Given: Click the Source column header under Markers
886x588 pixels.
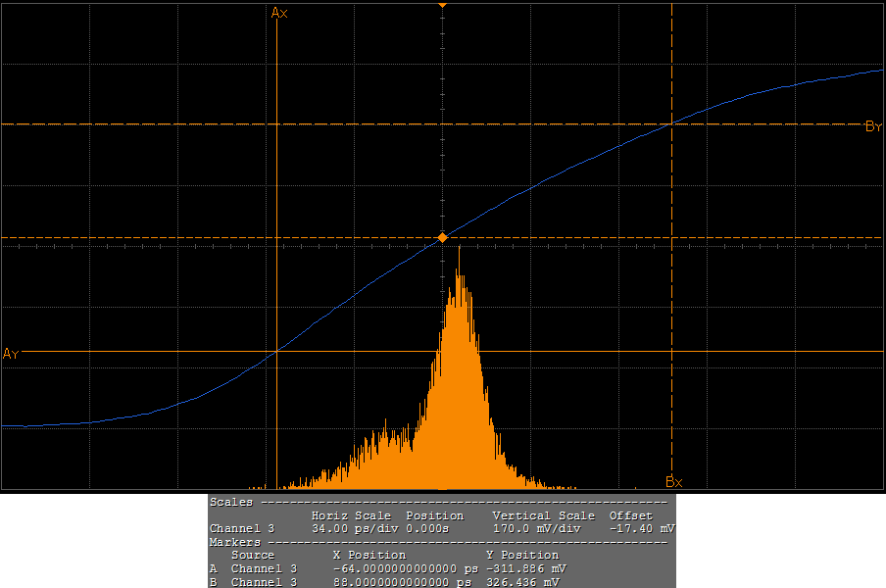Looking at the screenshot, I should click(x=253, y=555).
